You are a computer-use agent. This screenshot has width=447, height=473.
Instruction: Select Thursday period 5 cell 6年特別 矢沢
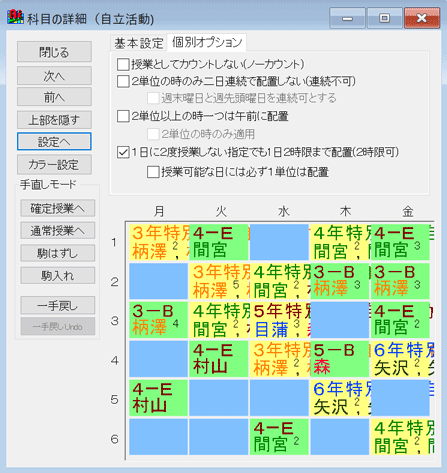point(340,398)
